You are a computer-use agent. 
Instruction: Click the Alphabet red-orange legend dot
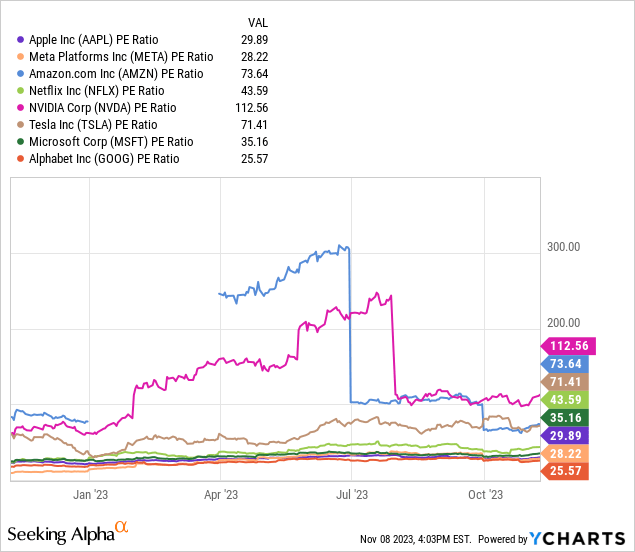click(x=21, y=158)
